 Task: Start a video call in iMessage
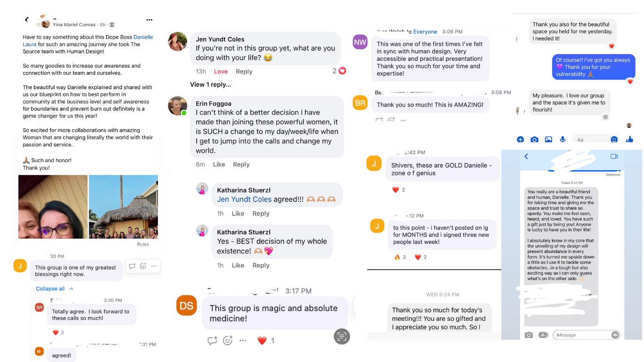(614, 156)
